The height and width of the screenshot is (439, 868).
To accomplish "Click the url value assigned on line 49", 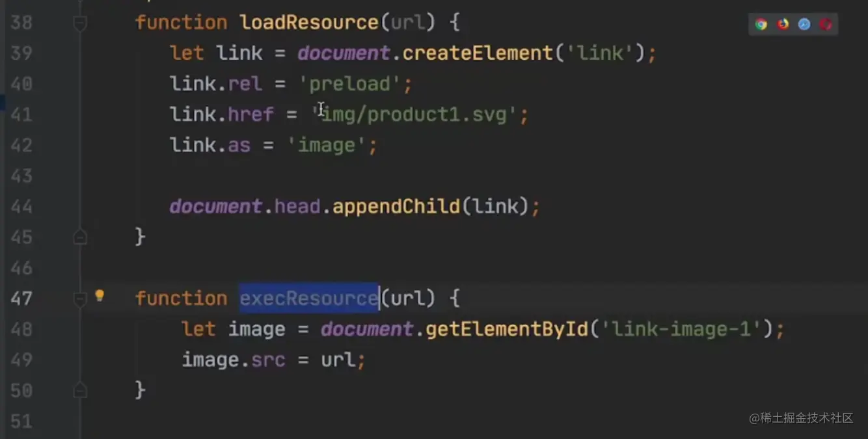I will [x=338, y=360].
